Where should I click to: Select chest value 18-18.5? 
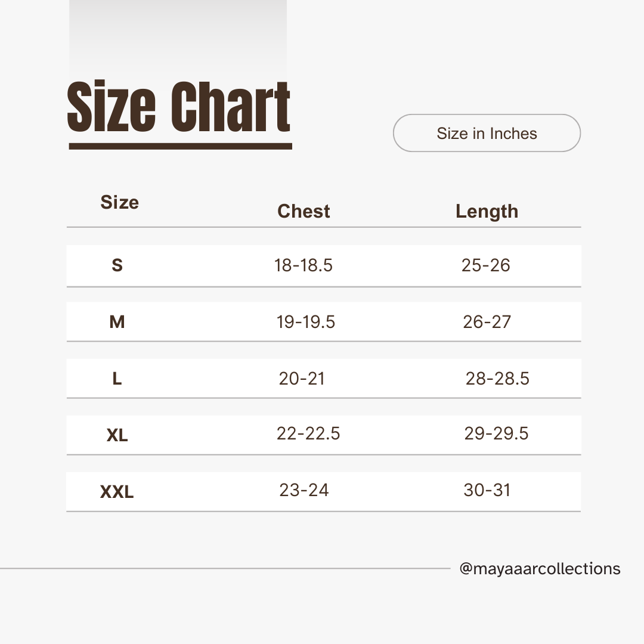(304, 265)
